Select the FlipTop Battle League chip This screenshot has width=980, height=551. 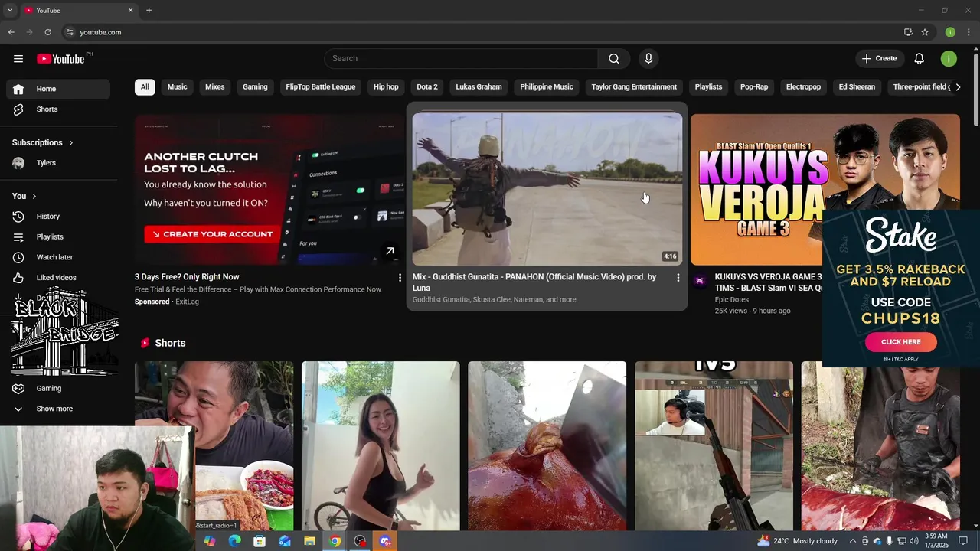(321, 87)
